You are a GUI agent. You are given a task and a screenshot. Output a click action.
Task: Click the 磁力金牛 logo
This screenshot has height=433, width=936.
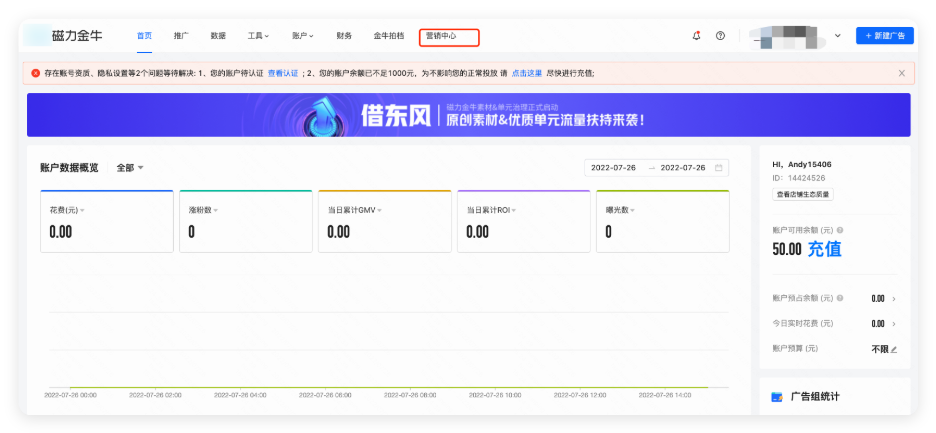click(76, 36)
